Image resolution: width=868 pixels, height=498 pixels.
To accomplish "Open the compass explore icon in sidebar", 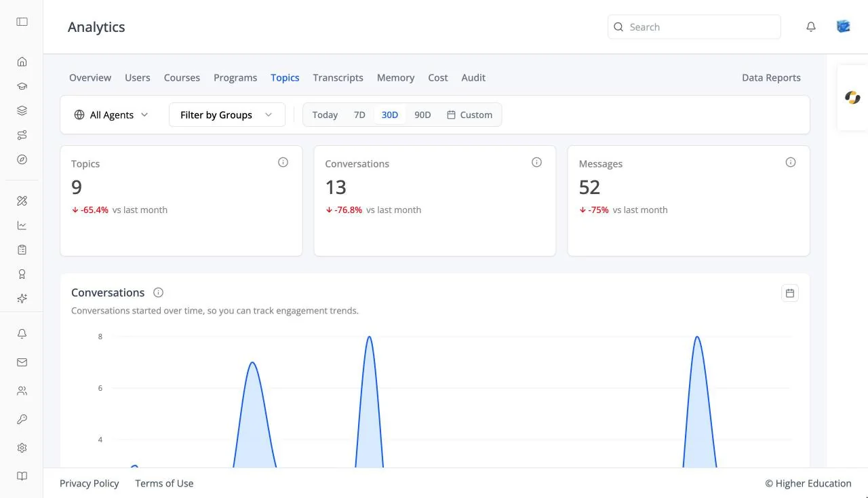I will [x=22, y=159].
